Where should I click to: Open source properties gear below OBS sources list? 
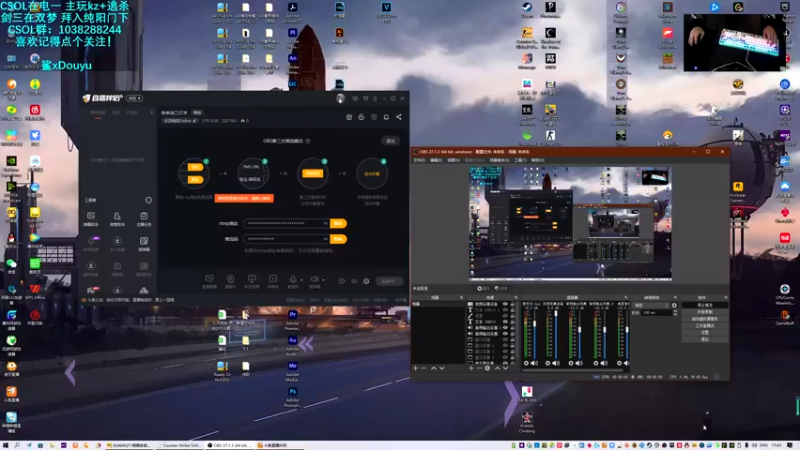click(487, 368)
